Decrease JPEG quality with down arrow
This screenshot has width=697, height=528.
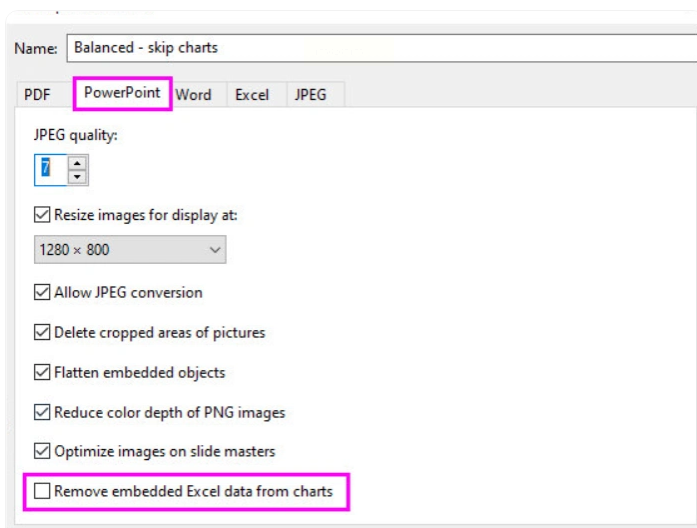[77, 177]
